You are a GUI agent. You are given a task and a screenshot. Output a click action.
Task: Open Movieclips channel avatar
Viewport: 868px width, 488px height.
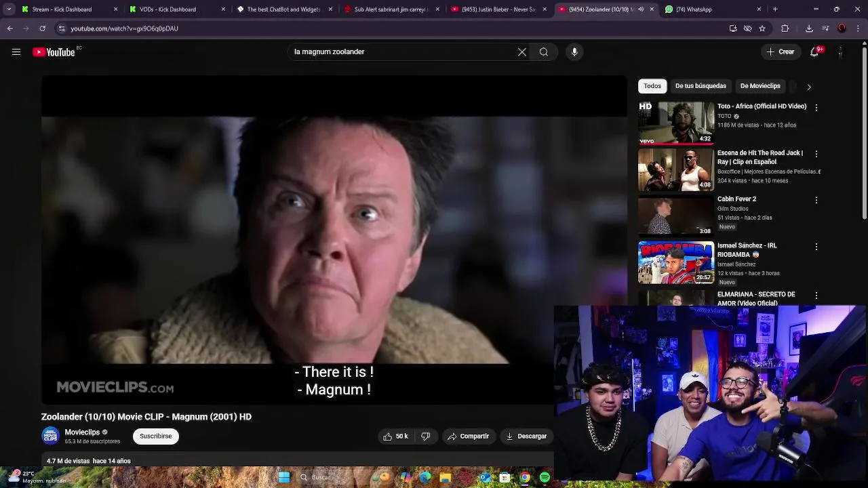coord(51,436)
